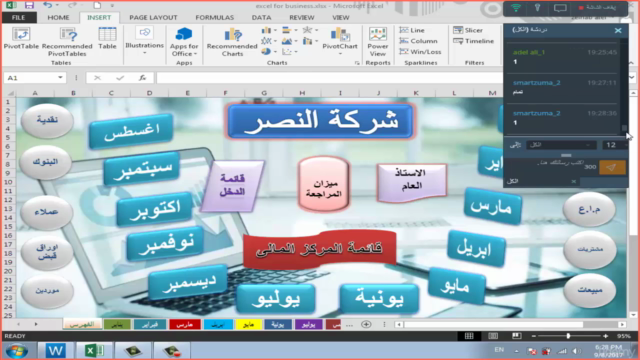Open قائمة المركز المالى red banner
The image size is (640, 360).
click(x=320, y=249)
